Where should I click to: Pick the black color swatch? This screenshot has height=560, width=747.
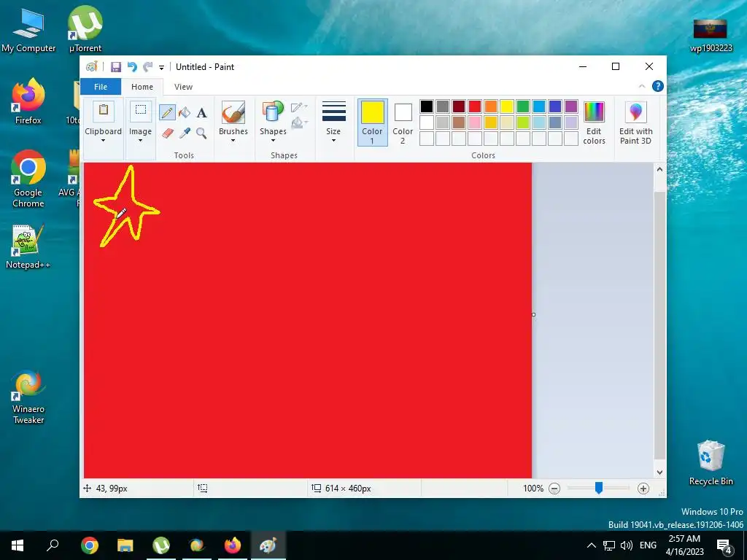tap(427, 106)
